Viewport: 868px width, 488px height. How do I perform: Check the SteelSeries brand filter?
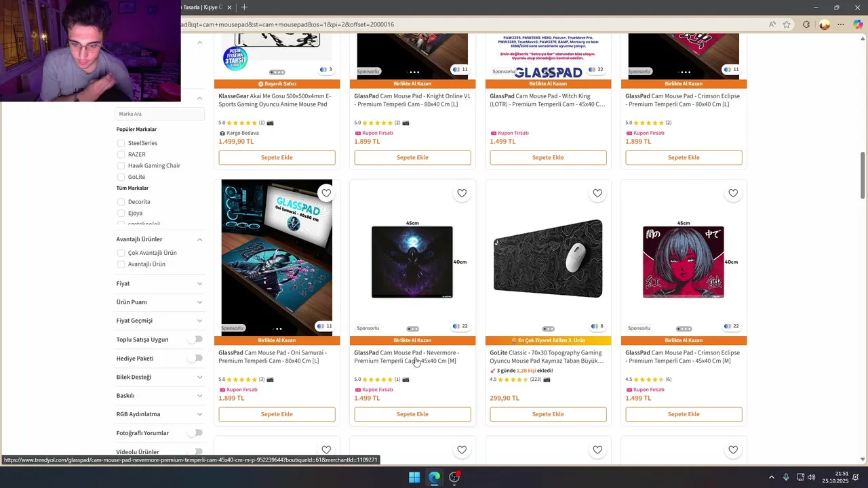coord(121,143)
